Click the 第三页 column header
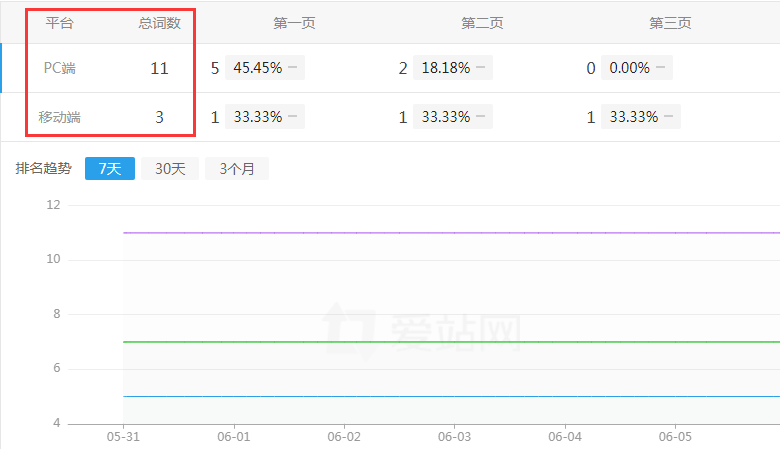 point(670,23)
